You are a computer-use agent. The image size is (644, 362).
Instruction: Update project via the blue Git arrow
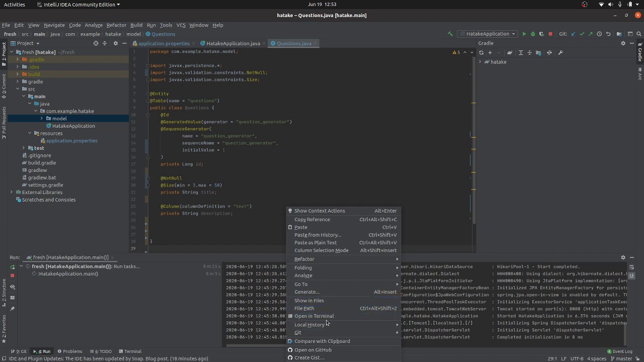coord(574,34)
